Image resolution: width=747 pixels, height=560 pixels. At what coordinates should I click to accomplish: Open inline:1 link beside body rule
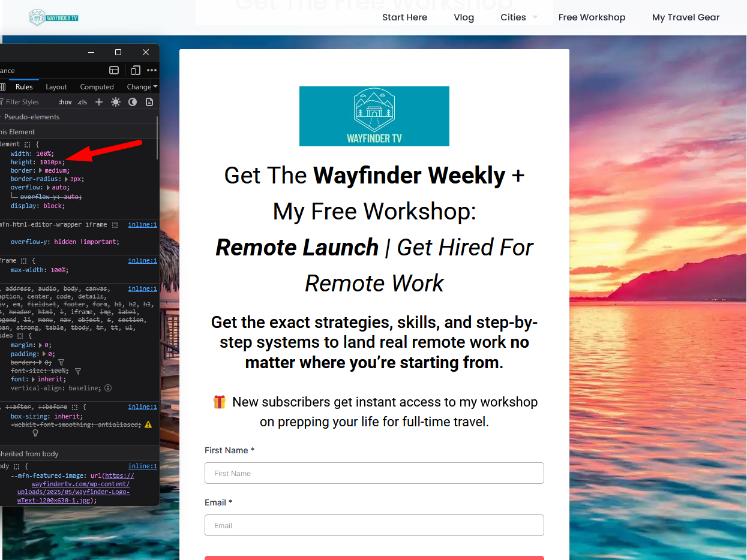coord(142,466)
